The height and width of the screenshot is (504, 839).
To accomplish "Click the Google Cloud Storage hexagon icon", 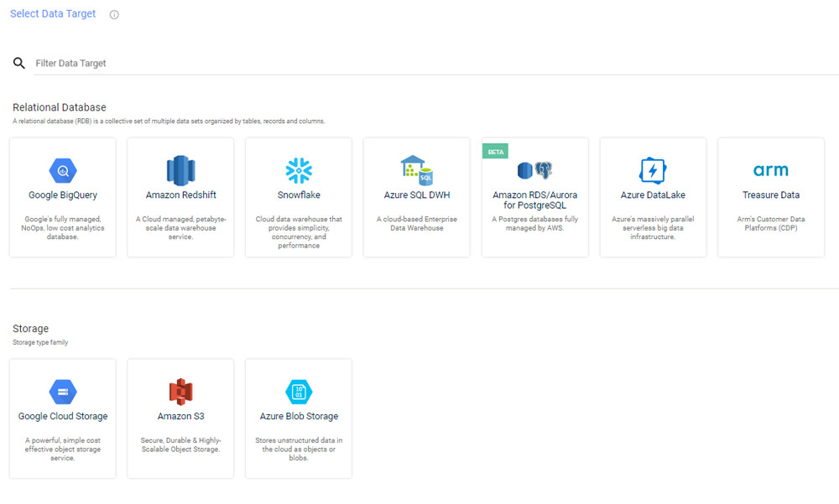I will click(63, 392).
